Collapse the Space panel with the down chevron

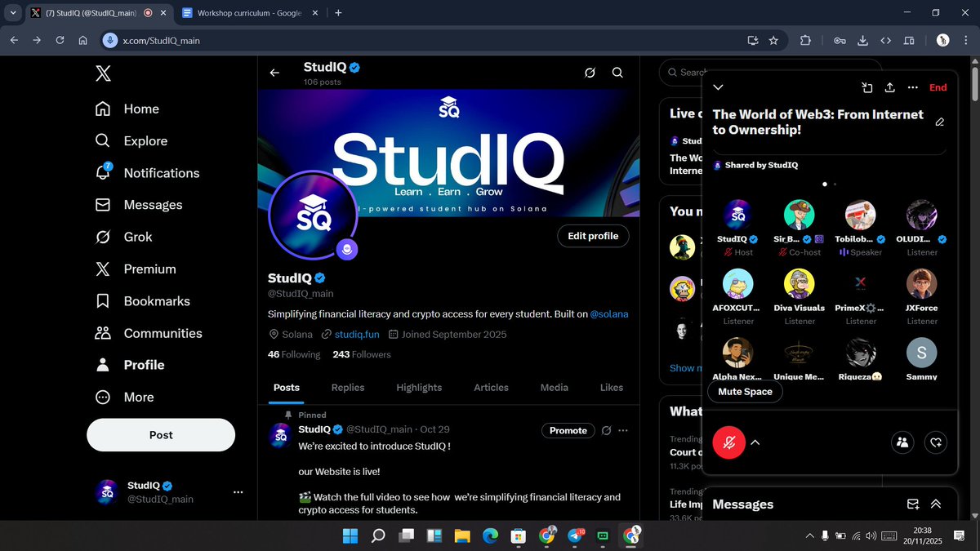pos(717,87)
